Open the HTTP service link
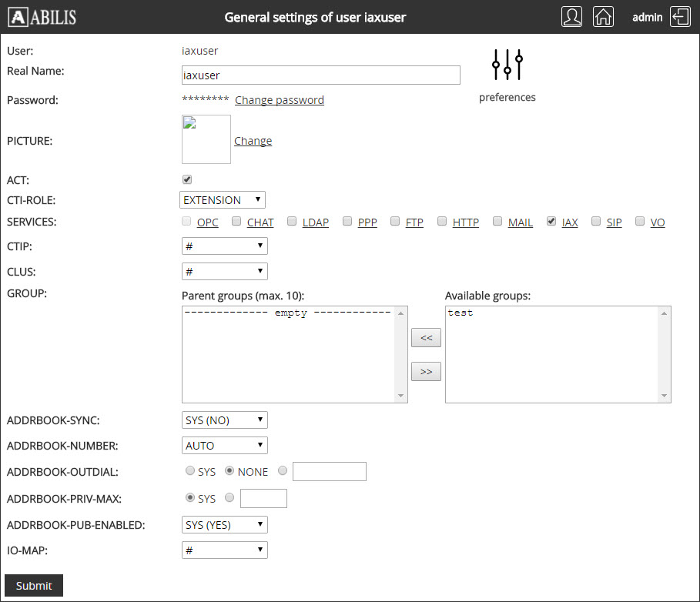Screen dimensions: 700x602 click(x=466, y=222)
